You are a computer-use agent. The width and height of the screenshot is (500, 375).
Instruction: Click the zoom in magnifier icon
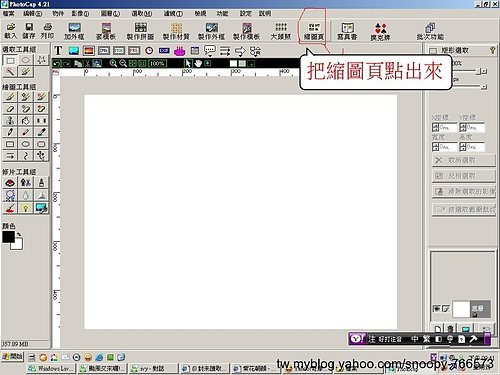[x=113, y=63]
